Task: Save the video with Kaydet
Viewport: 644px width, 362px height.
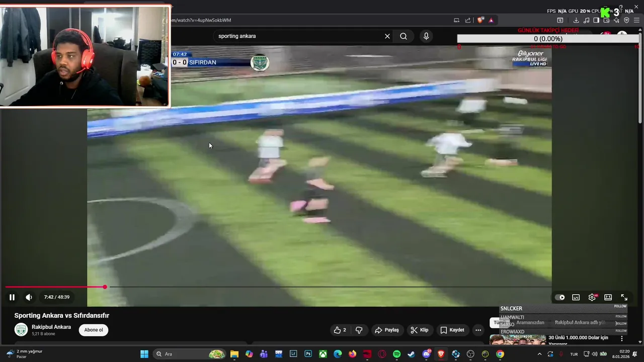Action: click(452, 330)
